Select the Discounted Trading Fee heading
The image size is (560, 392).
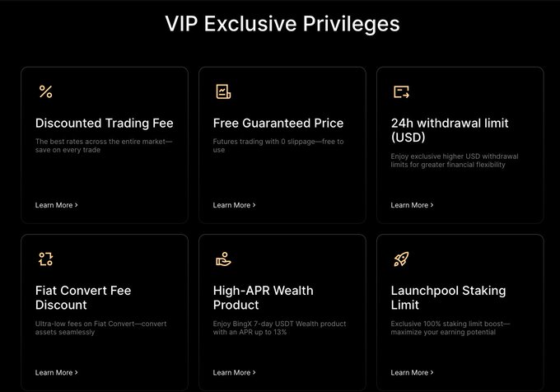point(105,124)
